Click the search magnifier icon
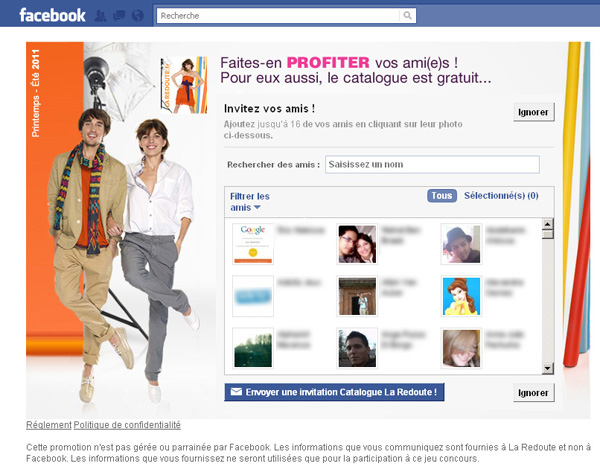 [408, 16]
